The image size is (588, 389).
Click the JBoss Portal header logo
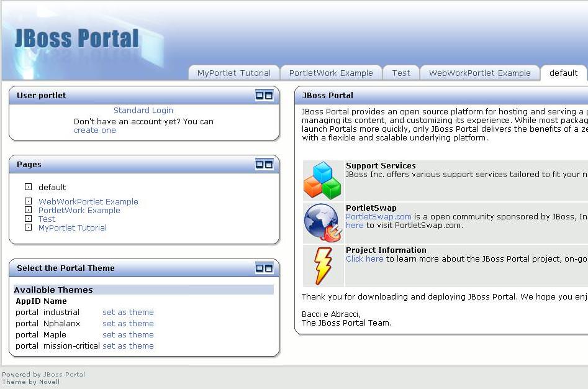coord(76,39)
